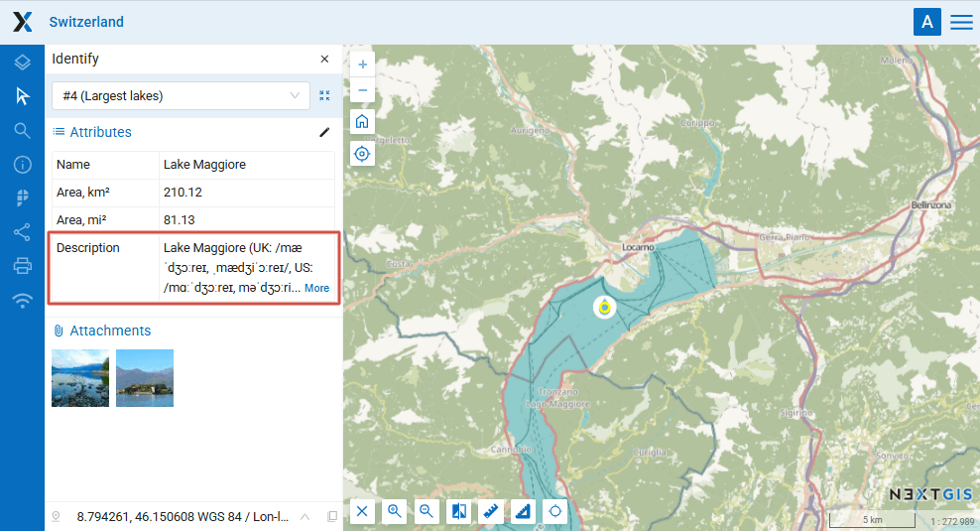
Task: Click the Attachments section header
Action: click(x=109, y=331)
